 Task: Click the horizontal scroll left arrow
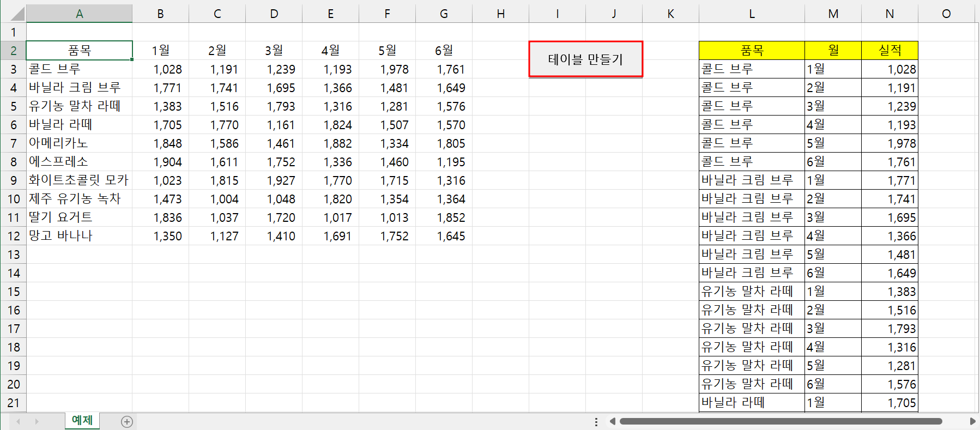(x=613, y=421)
